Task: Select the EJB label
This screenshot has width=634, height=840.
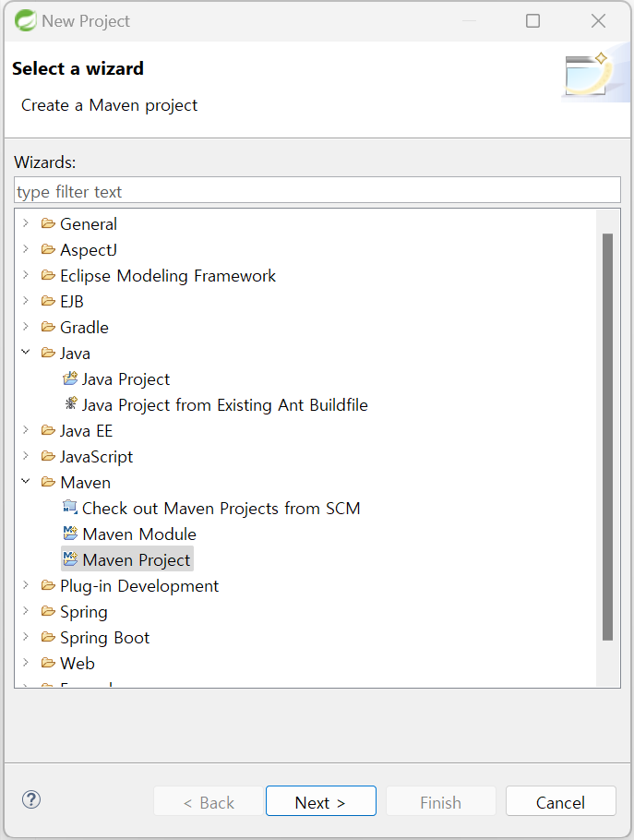Action: [72, 302]
